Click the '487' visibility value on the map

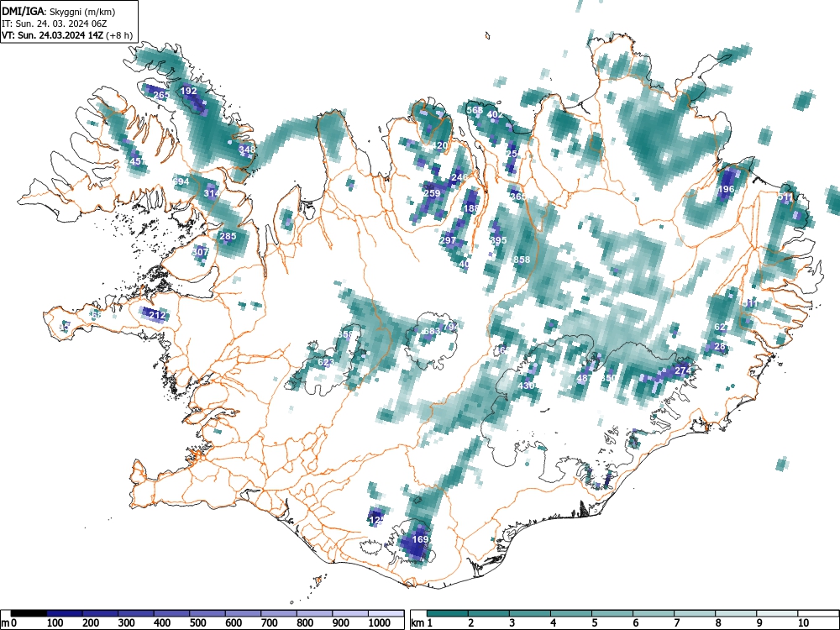pyautogui.click(x=585, y=378)
